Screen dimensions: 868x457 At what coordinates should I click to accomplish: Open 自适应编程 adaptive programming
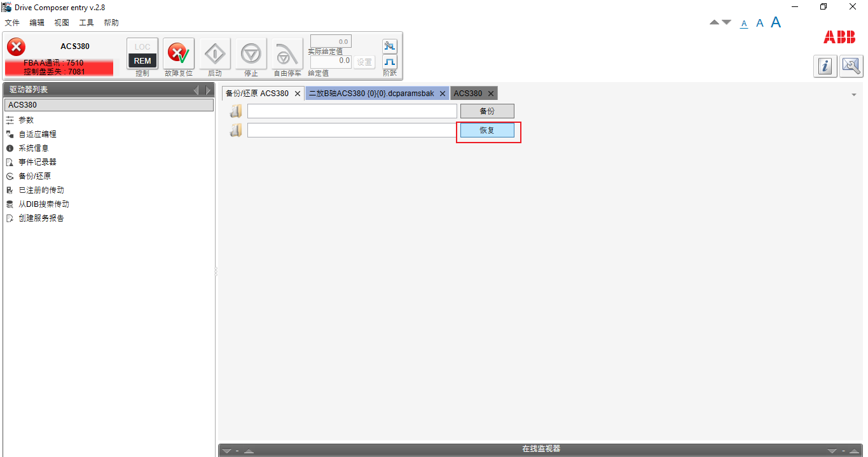point(37,134)
